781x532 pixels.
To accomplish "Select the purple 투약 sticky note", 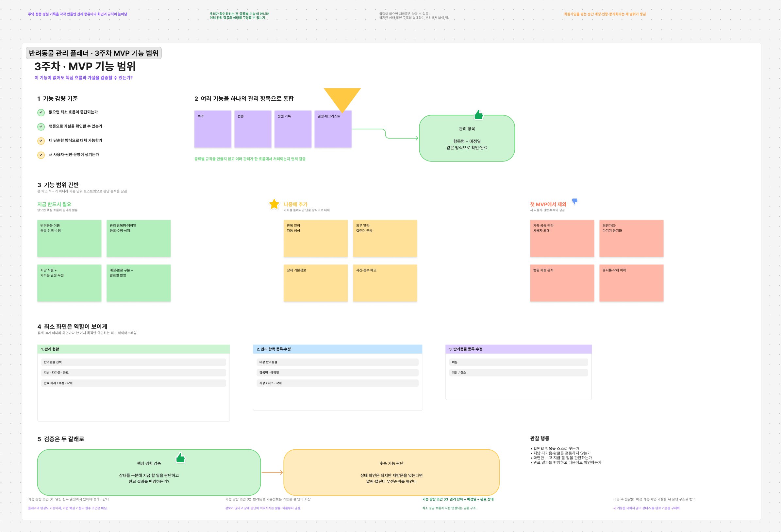I will coord(213,129).
